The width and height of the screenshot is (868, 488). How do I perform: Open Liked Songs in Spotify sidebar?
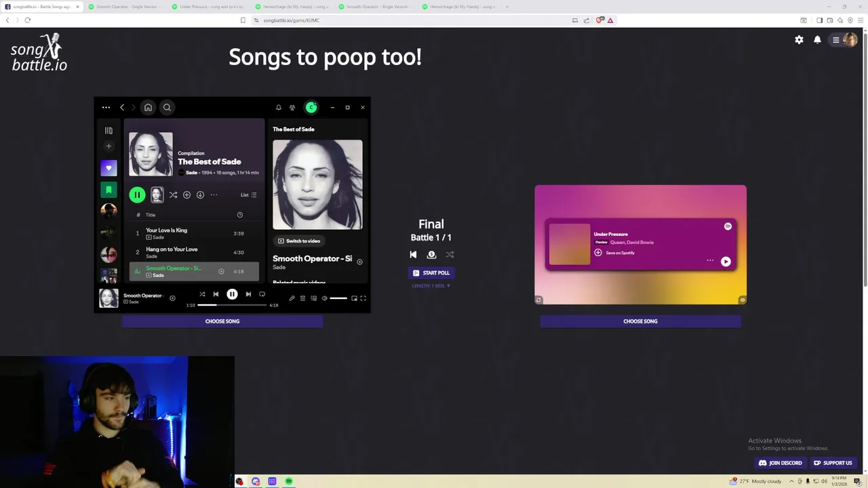point(108,167)
